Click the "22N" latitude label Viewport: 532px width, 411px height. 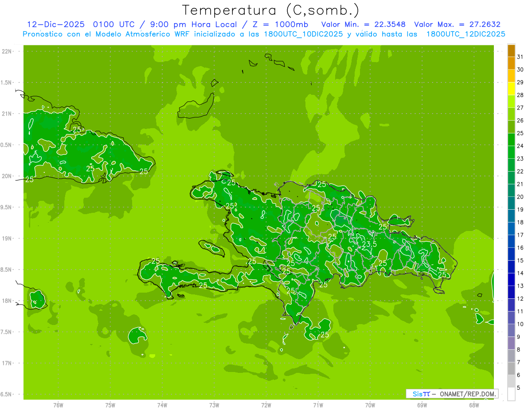coord(8,51)
